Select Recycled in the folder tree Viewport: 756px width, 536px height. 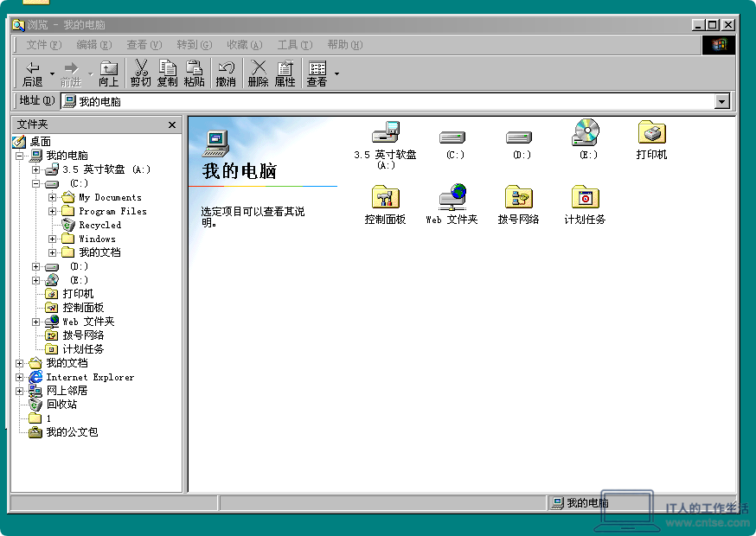tap(99, 225)
